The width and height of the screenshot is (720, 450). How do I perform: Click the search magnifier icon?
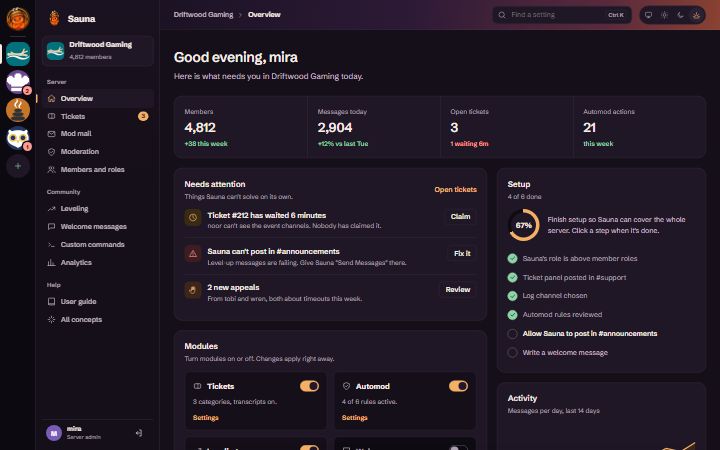[502, 15]
